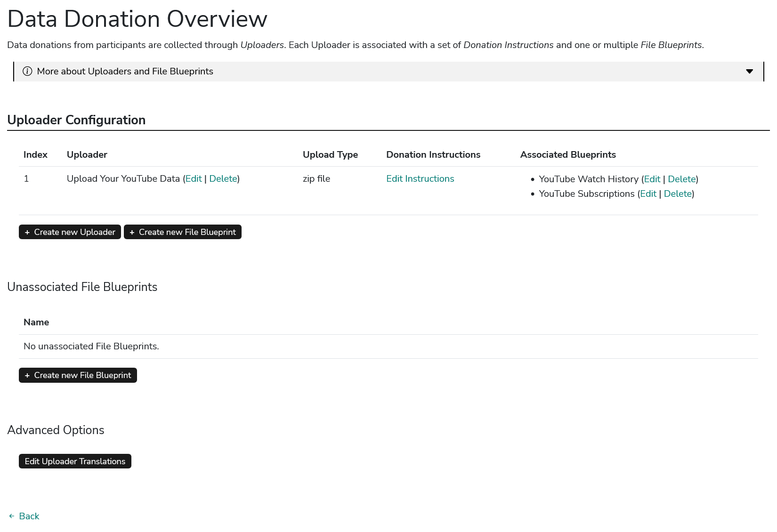The height and width of the screenshot is (532, 777).
Task: Click the plus icon on Create new File Blueprint
Action: pyautogui.click(x=132, y=232)
